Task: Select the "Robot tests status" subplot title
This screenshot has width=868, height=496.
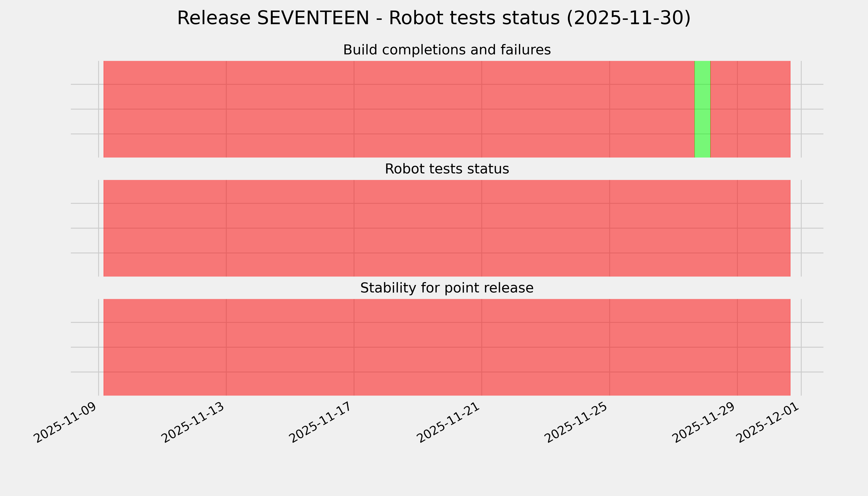Action: [x=447, y=169]
